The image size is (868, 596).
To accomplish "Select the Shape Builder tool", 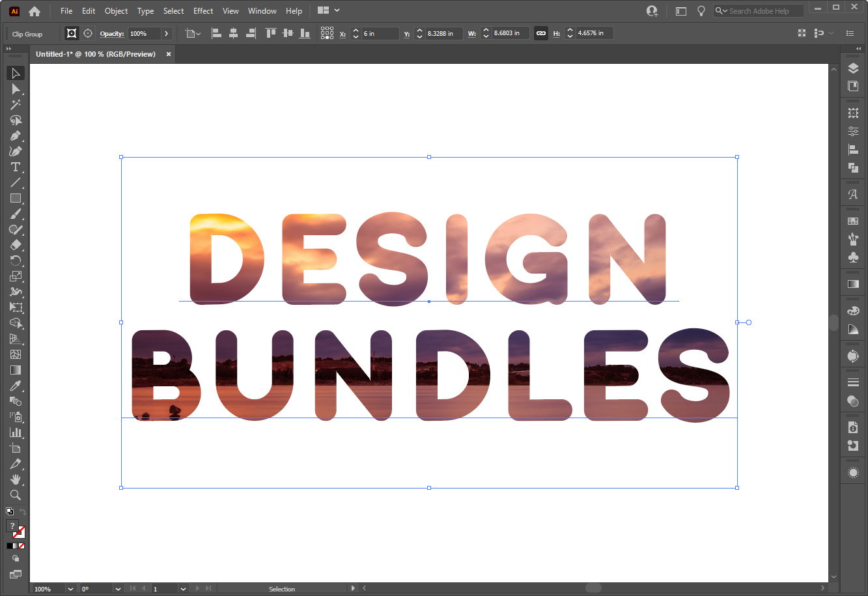I will click(x=16, y=323).
